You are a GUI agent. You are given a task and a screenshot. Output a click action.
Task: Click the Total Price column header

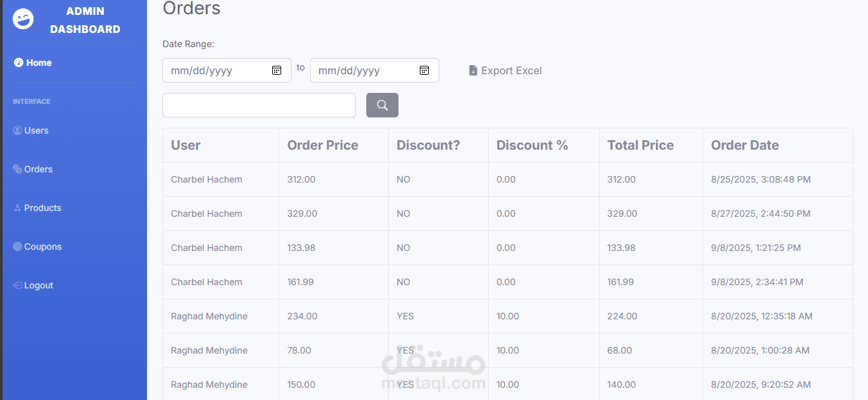click(x=640, y=145)
